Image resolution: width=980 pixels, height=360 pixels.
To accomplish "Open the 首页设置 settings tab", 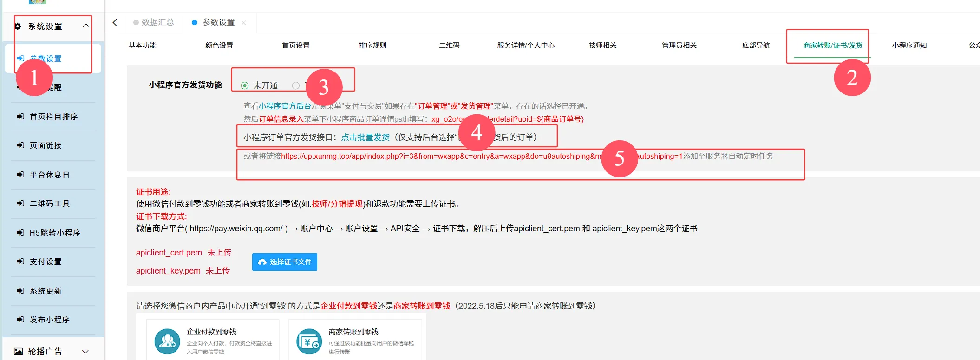I will pos(296,46).
